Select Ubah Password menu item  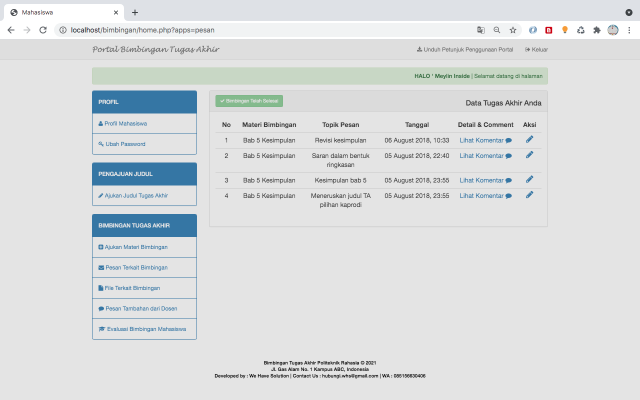[x=122, y=144]
